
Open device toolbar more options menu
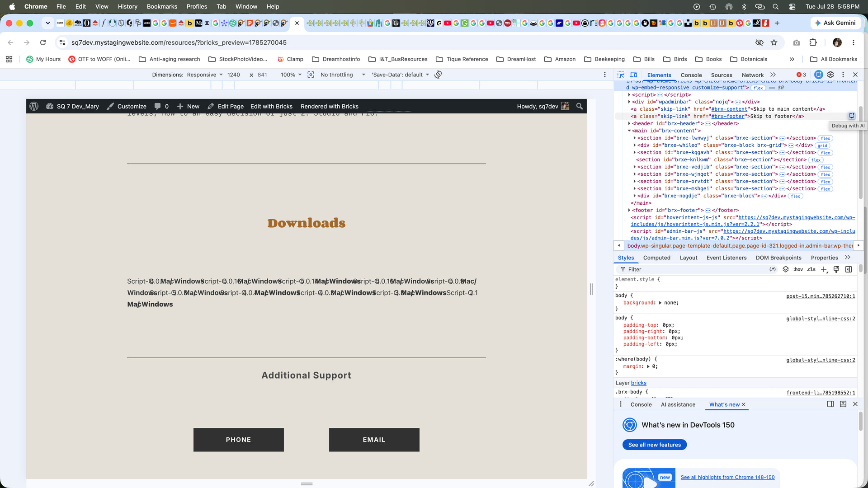[x=605, y=75]
